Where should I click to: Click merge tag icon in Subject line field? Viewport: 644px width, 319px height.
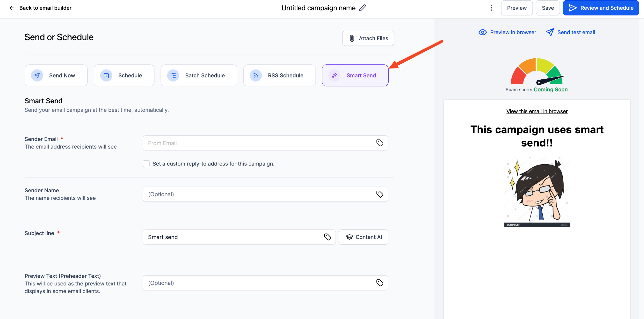click(327, 237)
